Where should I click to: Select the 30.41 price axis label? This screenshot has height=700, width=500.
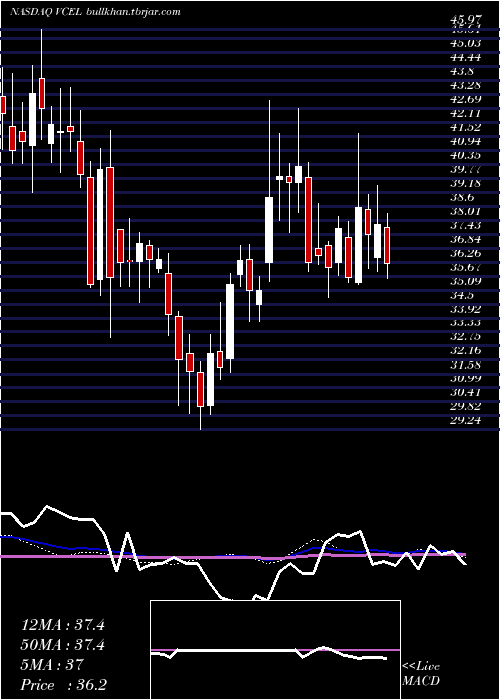(x=466, y=393)
